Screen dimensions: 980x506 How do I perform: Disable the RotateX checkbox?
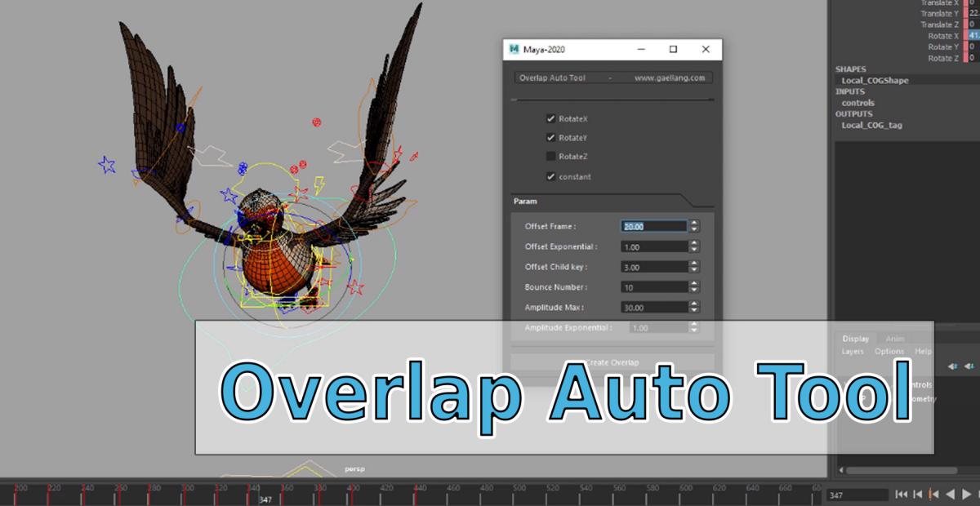pos(551,118)
